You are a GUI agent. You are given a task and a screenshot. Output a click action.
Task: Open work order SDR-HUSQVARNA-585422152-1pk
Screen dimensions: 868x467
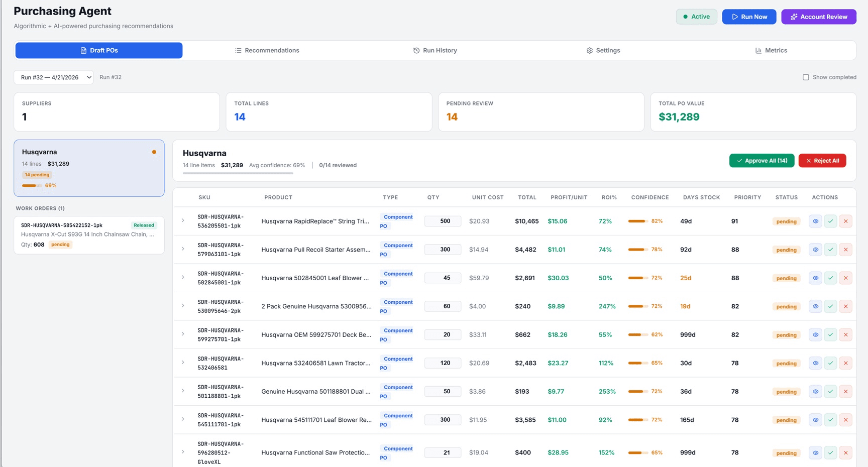[89, 236]
